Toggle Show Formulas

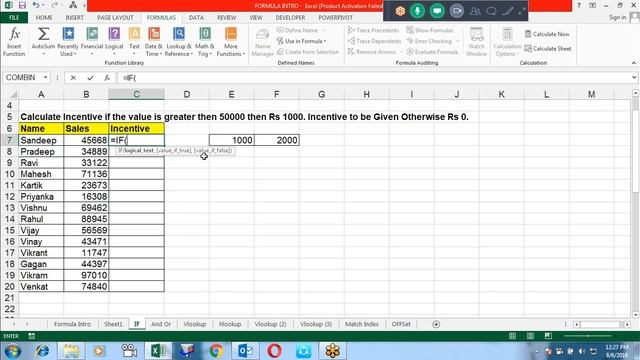430,30
